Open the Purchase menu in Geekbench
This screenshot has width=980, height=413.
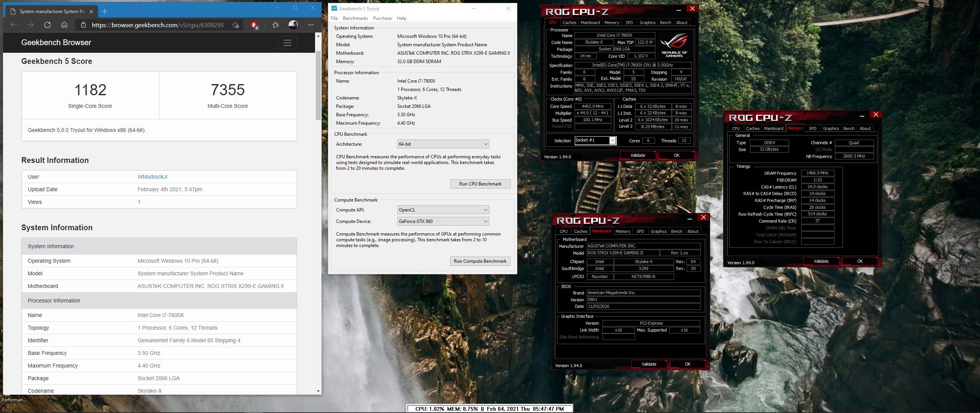[382, 18]
